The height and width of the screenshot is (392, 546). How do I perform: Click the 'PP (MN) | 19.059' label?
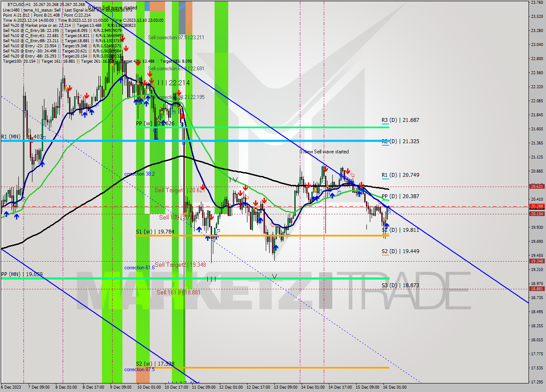pyautogui.click(x=22, y=274)
